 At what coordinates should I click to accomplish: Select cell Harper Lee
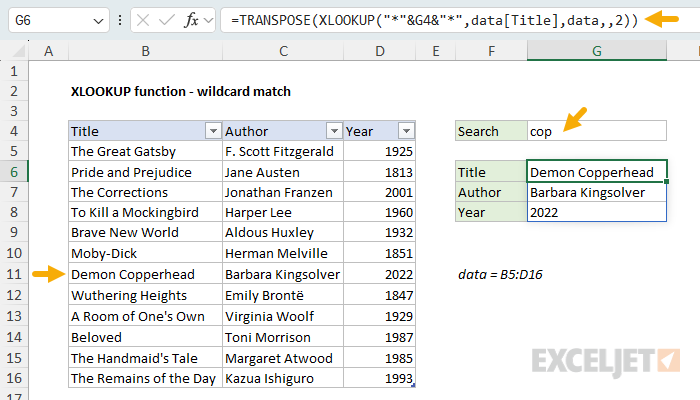283,212
